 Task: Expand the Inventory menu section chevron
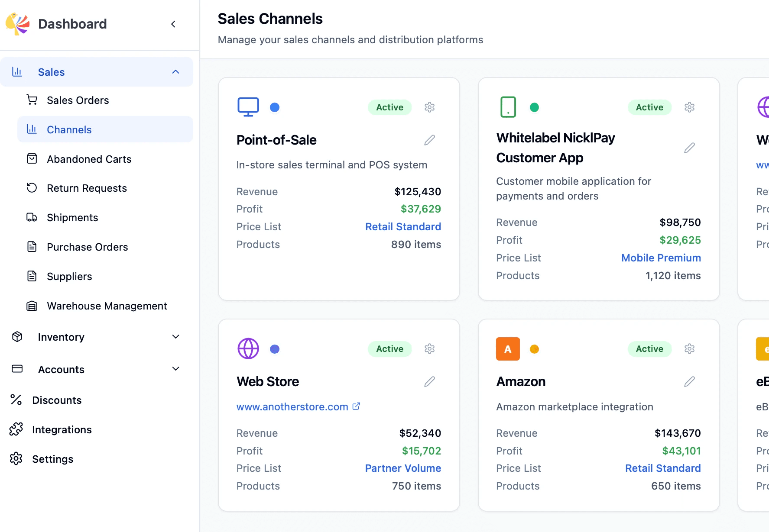175,337
